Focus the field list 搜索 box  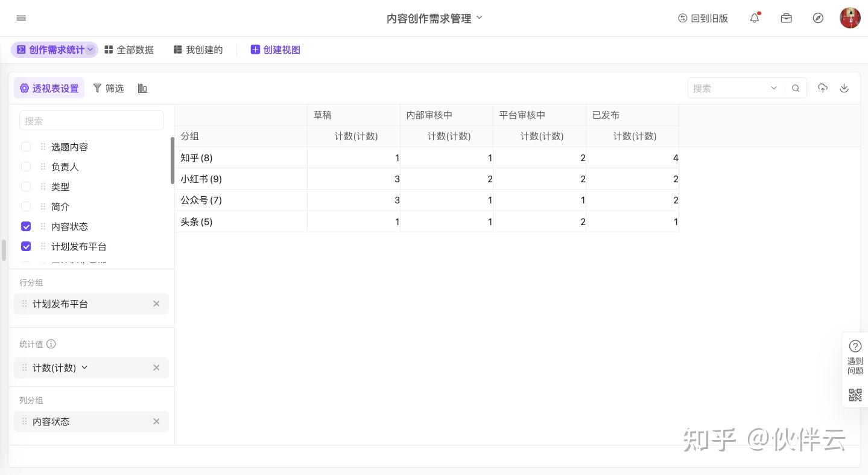point(92,121)
